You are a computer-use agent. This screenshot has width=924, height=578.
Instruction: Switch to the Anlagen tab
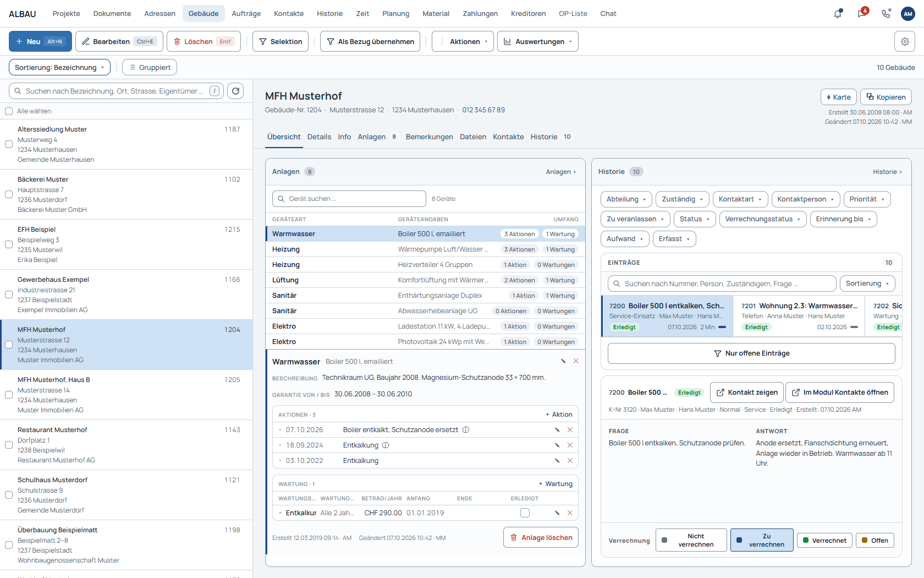click(x=377, y=137)
